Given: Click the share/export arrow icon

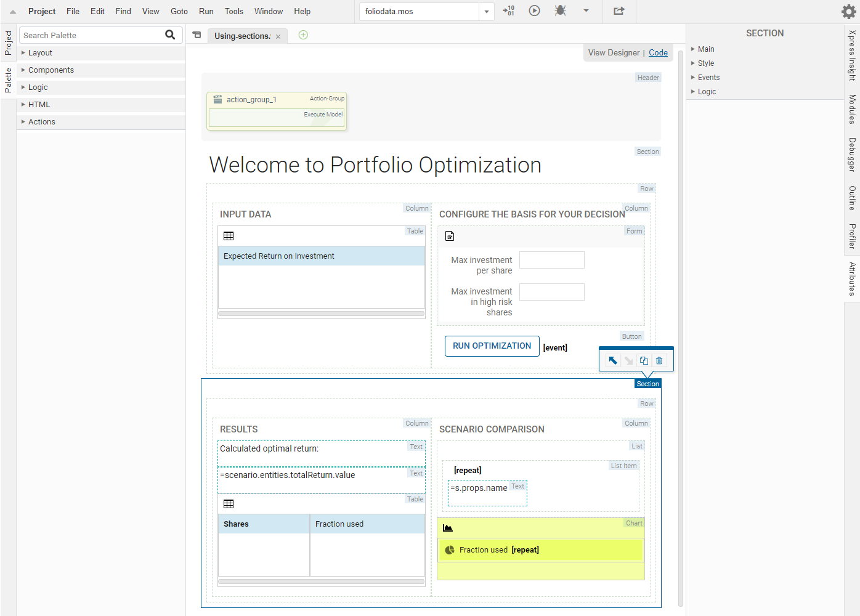Looking at the screenshot, I should click(619, 11).
